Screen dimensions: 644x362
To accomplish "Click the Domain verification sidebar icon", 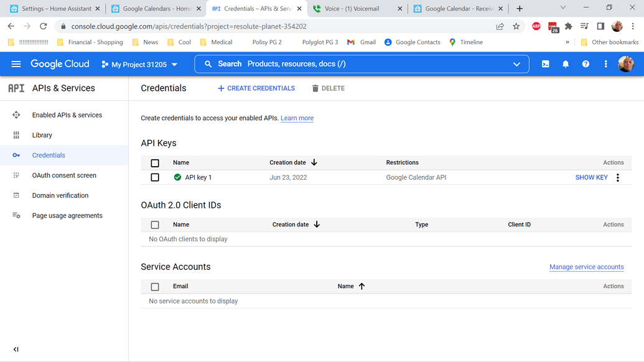I will coord(16,195).
